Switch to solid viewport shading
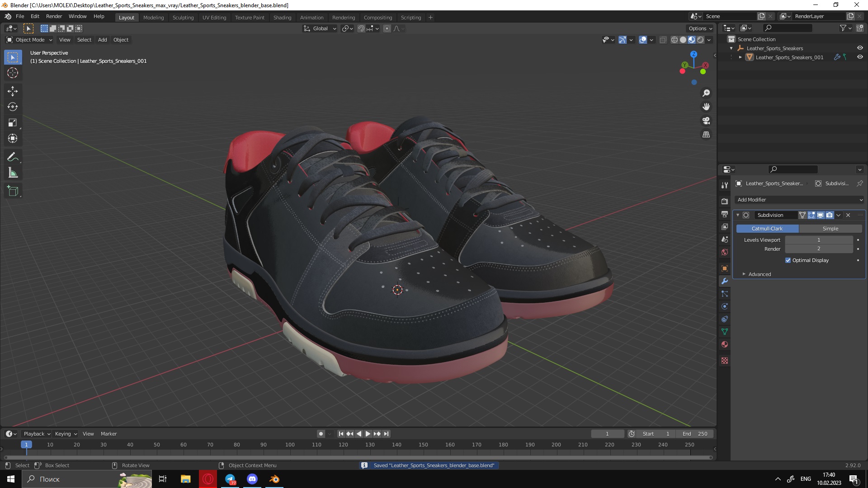This screenshot has width=868, height=488. point(683,40)
